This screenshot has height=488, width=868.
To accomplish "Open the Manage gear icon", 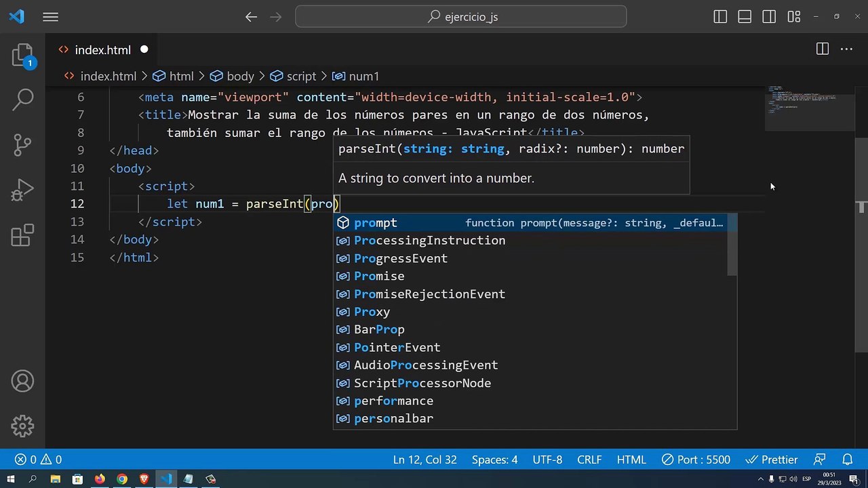I will point(22,426).
